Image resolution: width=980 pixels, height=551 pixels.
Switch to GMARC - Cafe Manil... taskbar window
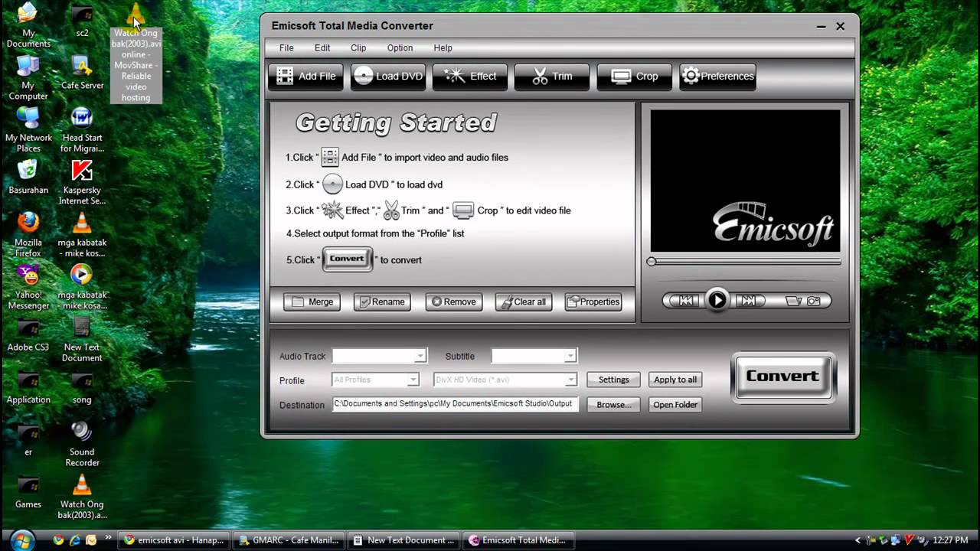[288, 540]
